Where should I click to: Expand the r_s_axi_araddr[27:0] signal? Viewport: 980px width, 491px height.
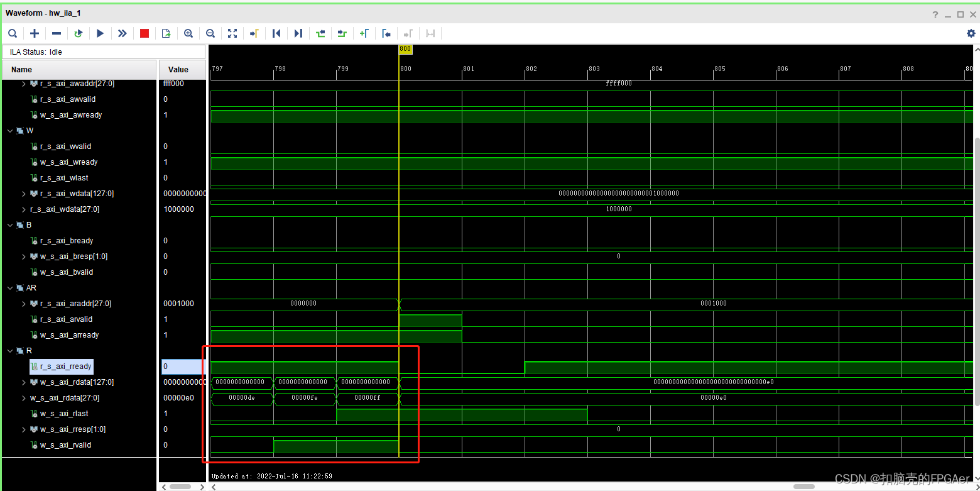pos(23,303)
